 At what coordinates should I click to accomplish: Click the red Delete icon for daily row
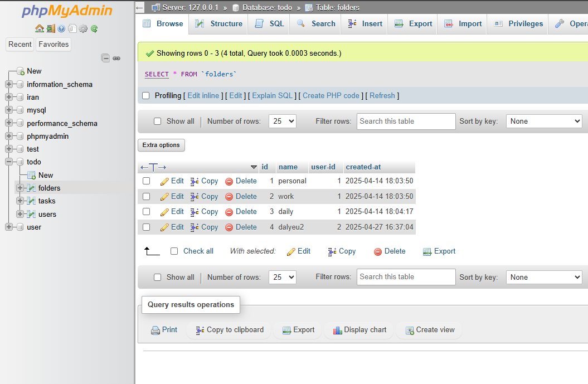(229, 212)
